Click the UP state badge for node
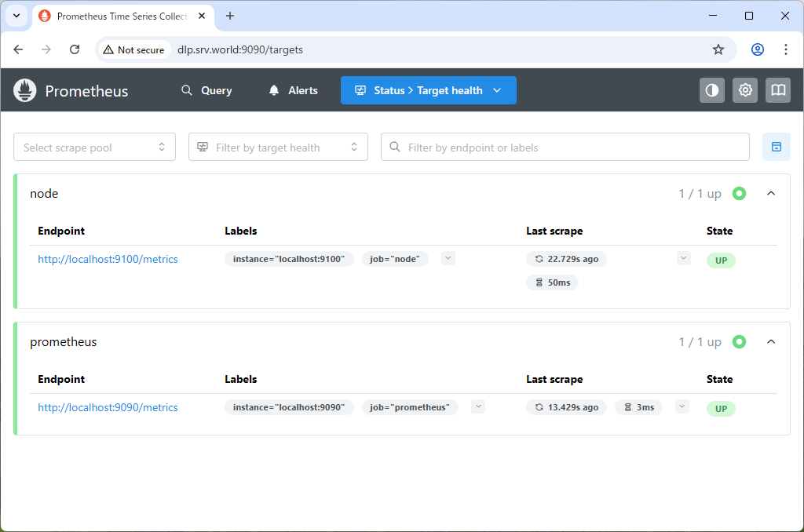The height and width of the screenshot is (532, 804). tap(721, 261)
